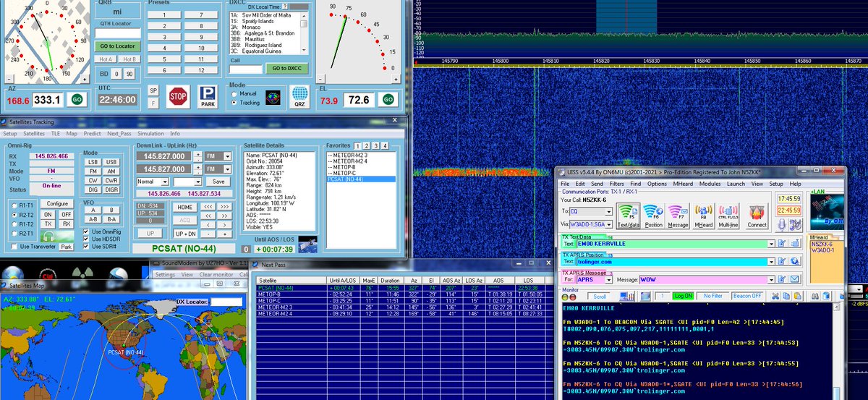
Task: Expand the TX APRS Position text dropdown arrow
Action: tap(771, 262)
